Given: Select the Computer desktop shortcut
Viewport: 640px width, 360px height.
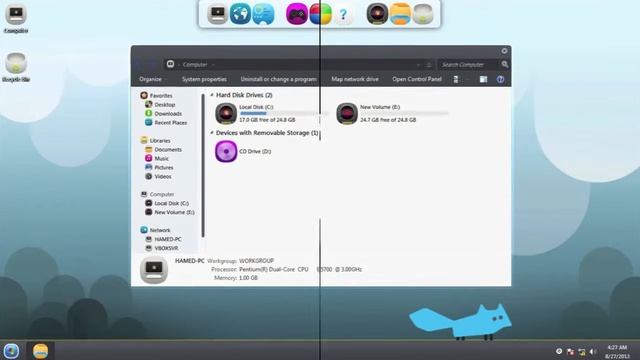Looking at the screenshot, I should (x=16, y=18).
